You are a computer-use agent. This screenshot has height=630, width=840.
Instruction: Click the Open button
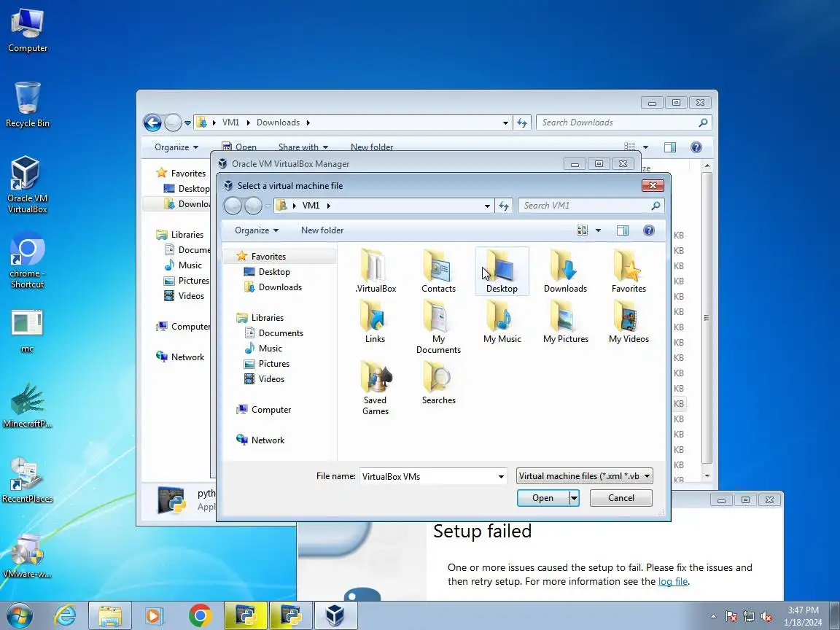coord(542,498)
